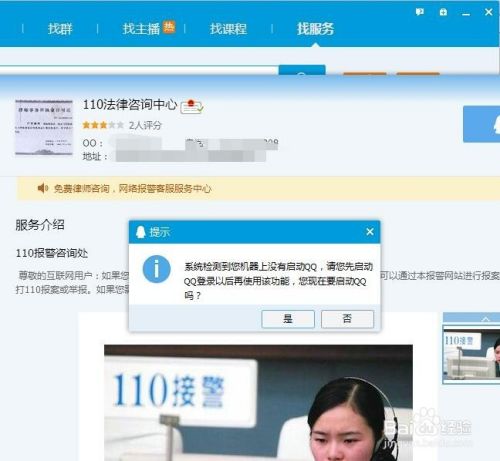
Task: Switch to the 找课程 tab
Action: coord(228,29)
